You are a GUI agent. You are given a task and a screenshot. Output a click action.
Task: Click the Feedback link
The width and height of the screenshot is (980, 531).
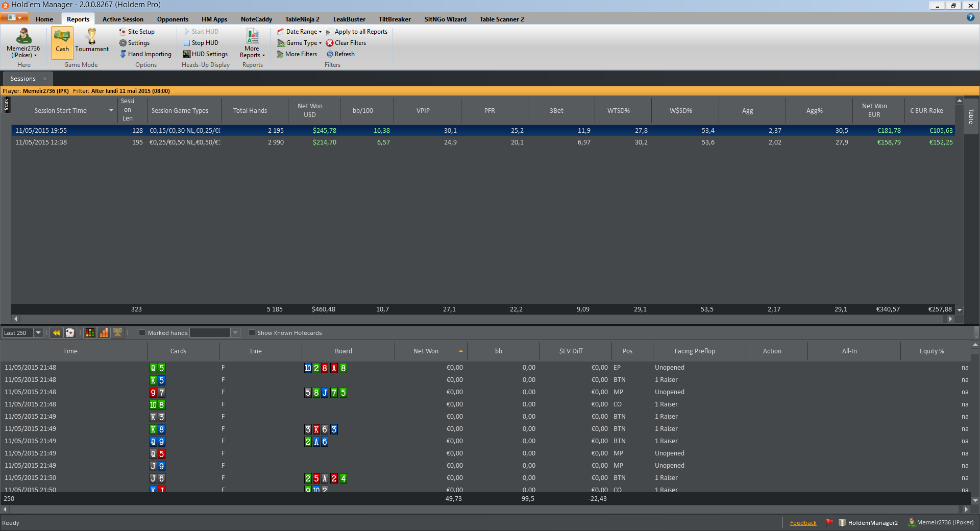[x=803, y=523]
